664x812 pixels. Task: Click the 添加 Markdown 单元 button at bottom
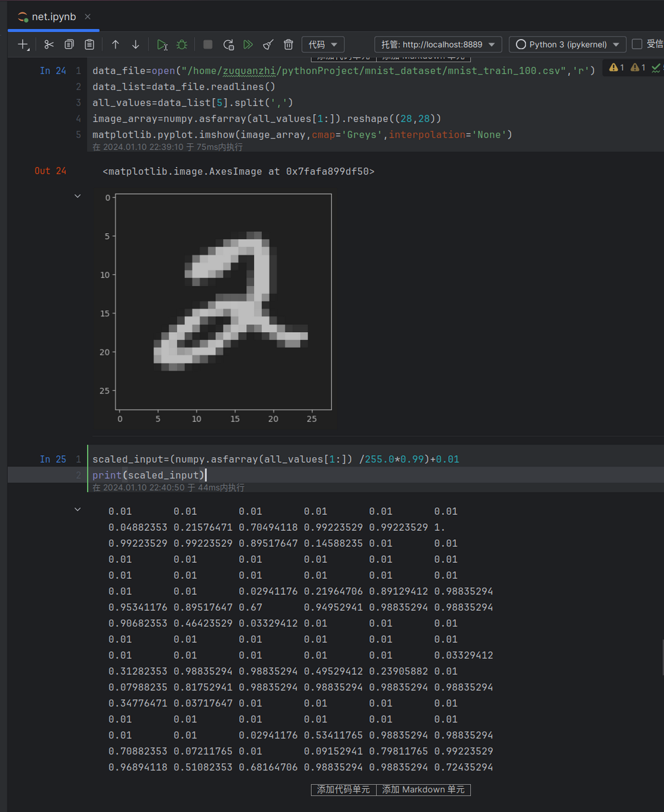tap(423, 790)
